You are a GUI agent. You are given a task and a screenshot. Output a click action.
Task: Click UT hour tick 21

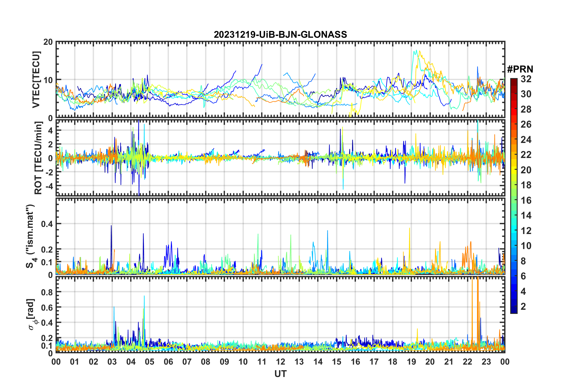(449, 362)
